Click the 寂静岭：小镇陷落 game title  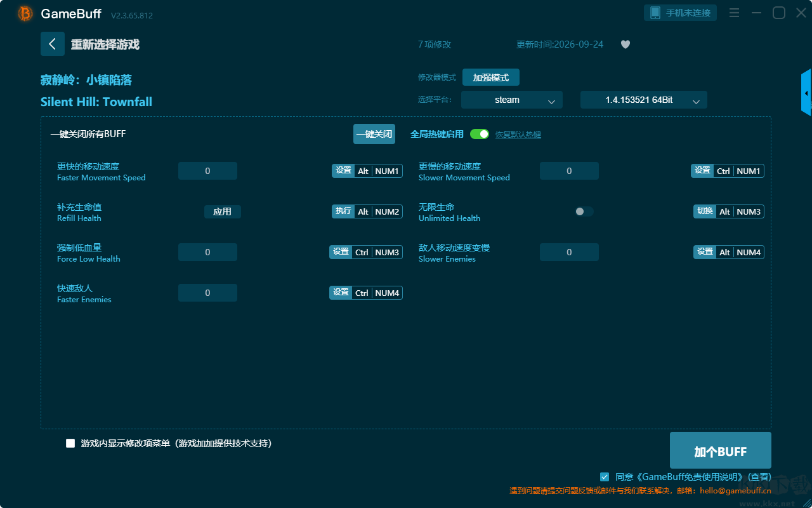click(x=86, y=80)
